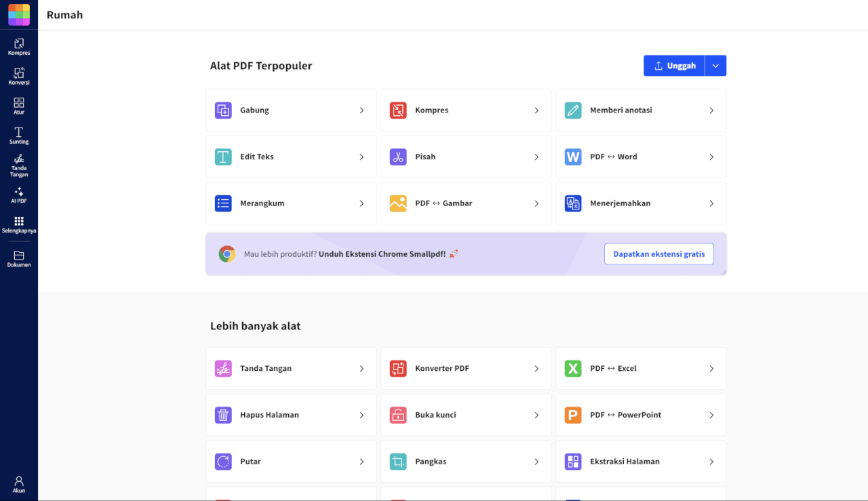Open the Sunting text tool in sidebar

[19, 136]
